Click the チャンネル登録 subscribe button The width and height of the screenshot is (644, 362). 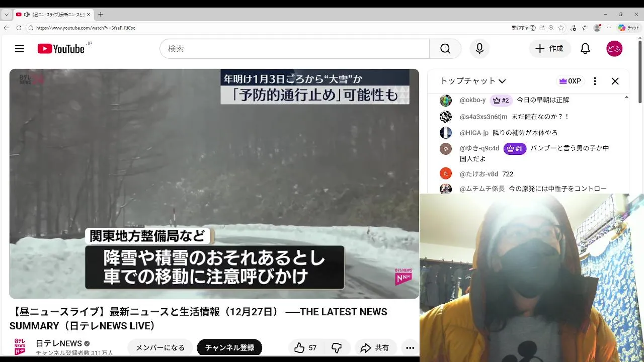[x=229, y=347]
